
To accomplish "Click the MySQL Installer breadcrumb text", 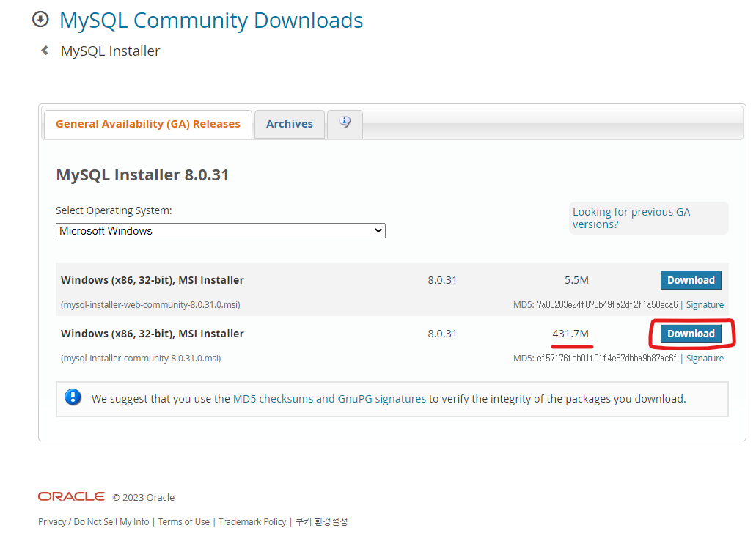I will 110,51.
